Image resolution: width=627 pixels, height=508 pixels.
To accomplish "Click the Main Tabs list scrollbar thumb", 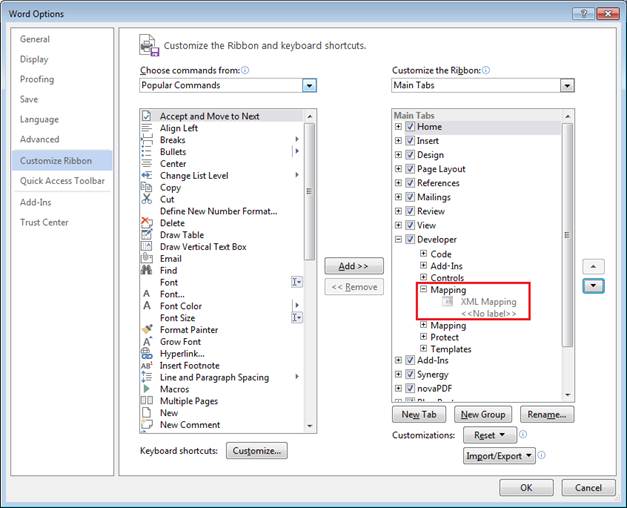I will pyautogui.click(x=567, y=235).
